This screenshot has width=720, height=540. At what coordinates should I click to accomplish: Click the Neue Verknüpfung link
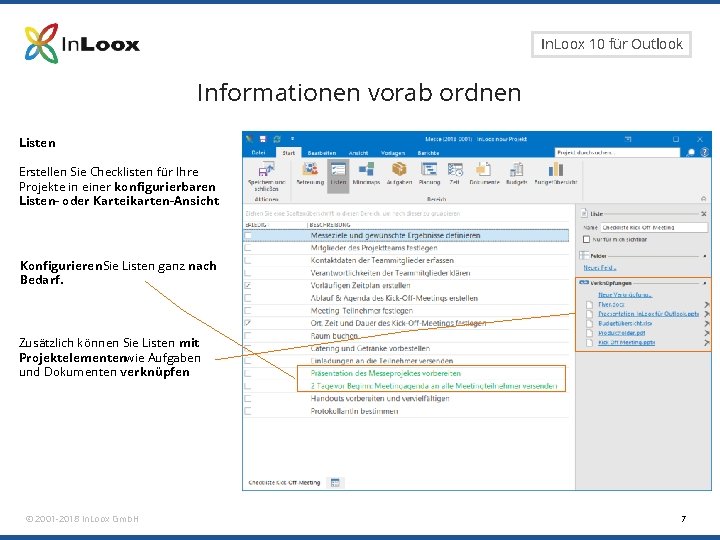tap(624, 295)
